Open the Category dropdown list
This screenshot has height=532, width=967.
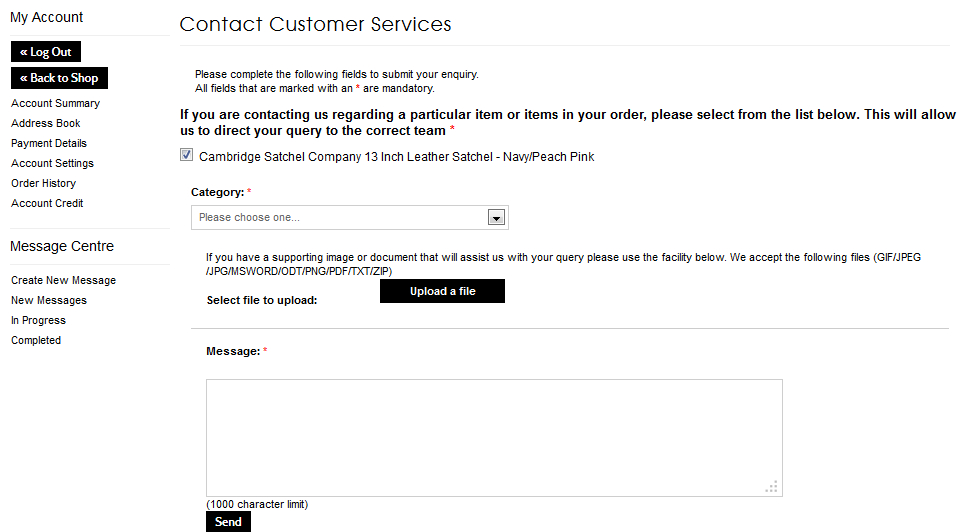coord(340,217)
